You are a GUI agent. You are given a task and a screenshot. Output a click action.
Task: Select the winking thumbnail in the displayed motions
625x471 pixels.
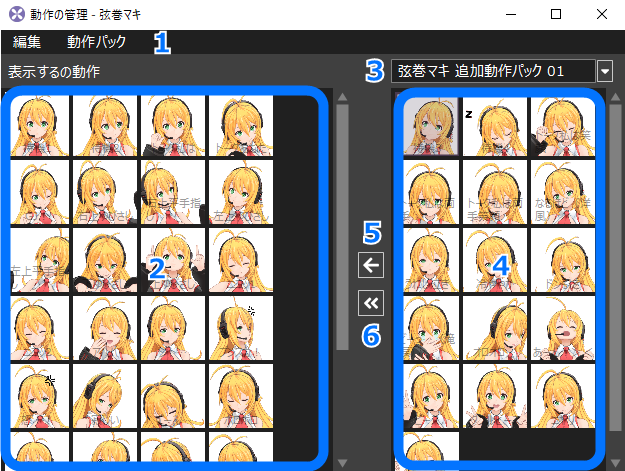tap(39, 192)
